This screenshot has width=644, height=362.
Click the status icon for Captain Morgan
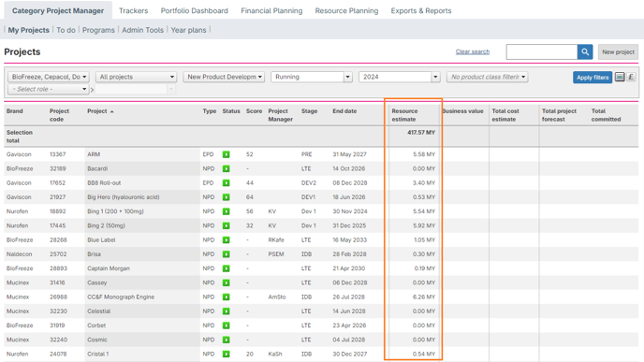(x=227, y=268)
